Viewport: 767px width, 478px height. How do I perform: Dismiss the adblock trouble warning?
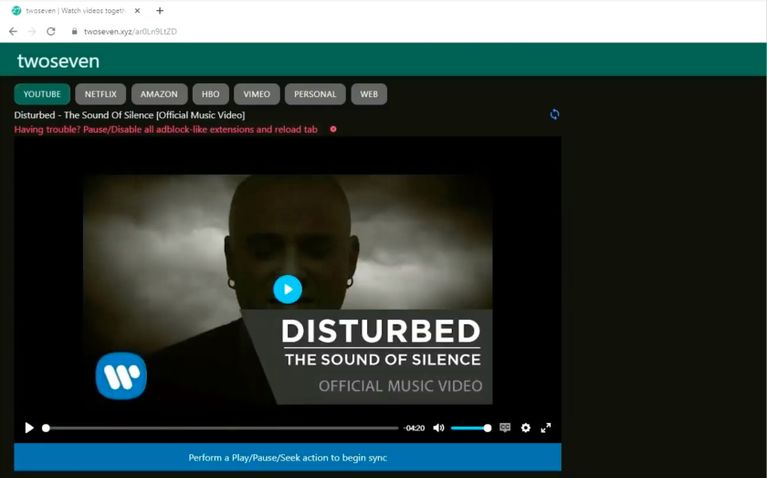coord(333,129)
